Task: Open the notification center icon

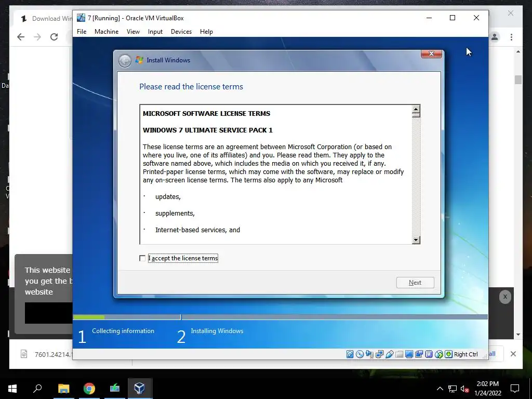Action: [x=515, y=389]
